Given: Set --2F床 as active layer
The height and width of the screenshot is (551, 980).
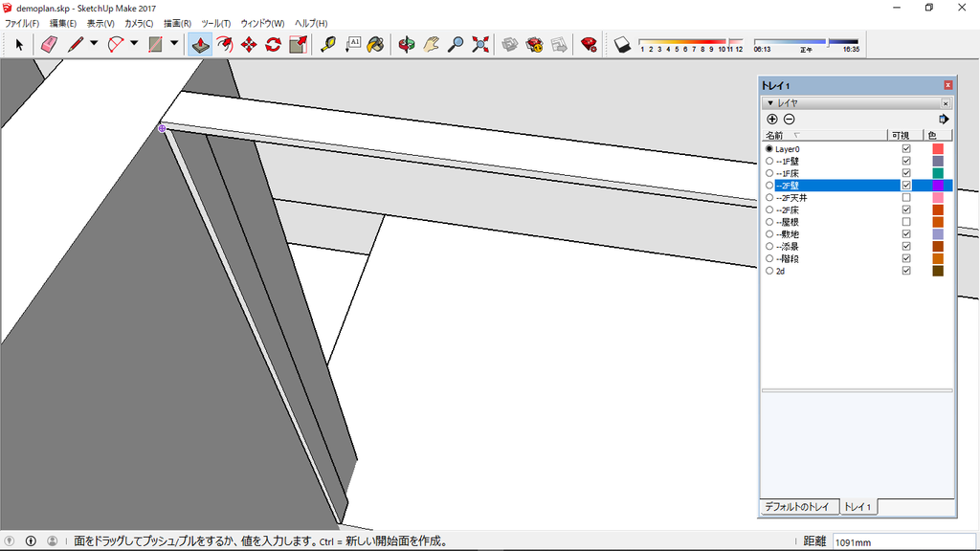Looking at the screenshot, I should (769, 209).
